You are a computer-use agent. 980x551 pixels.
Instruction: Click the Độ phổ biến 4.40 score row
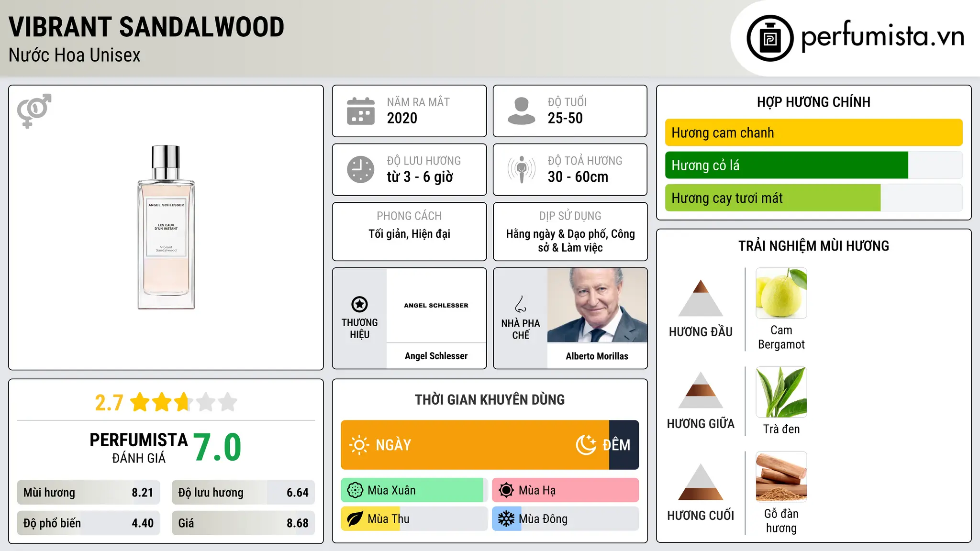click(x=89, y=523)
